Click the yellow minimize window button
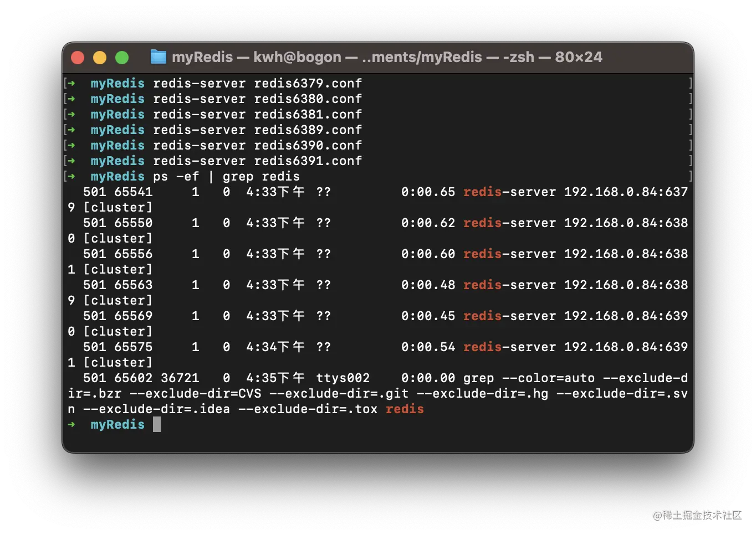 click(100, 58)
